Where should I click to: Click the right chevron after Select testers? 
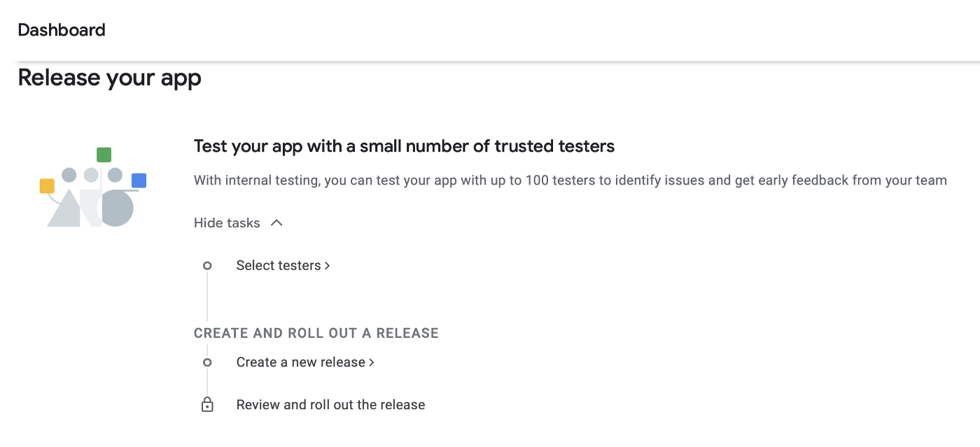tap(328, 266)
